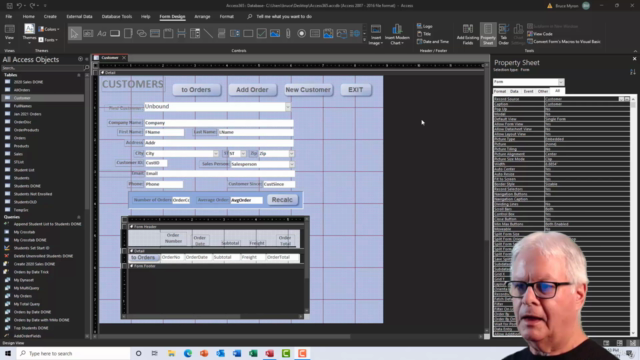The image size is (640, 360).
Task: Switch to the External Data ribbon tab
Action: pos(79,17)
